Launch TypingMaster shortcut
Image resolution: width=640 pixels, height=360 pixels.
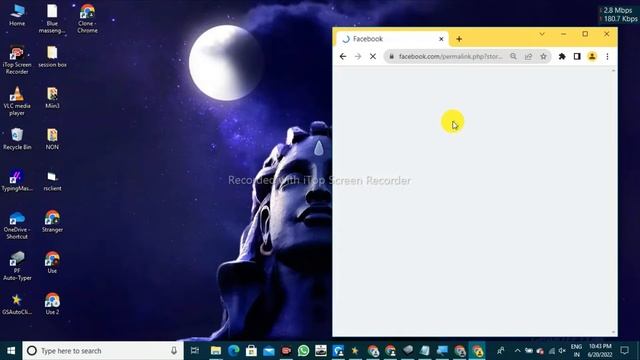[17, 180]
